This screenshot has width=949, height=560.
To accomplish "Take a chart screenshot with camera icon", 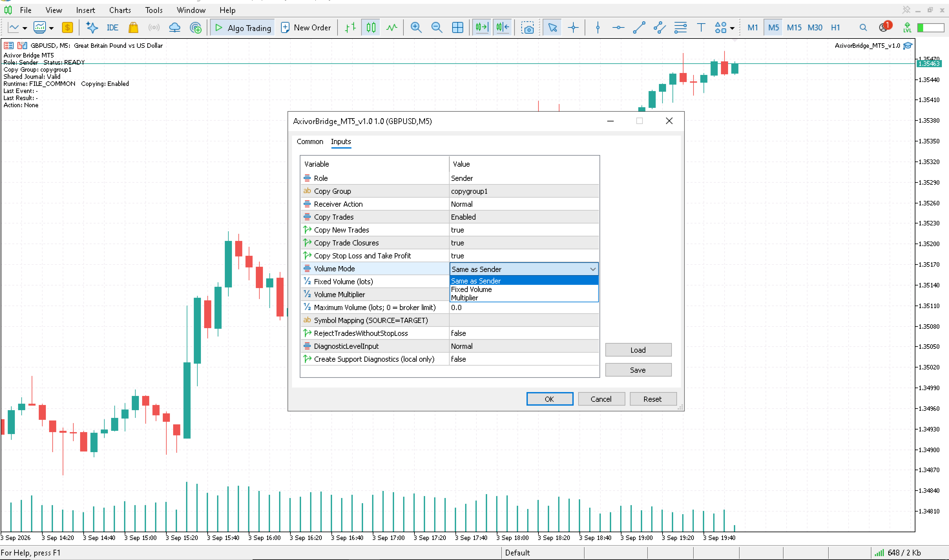I will click(528, 28).
